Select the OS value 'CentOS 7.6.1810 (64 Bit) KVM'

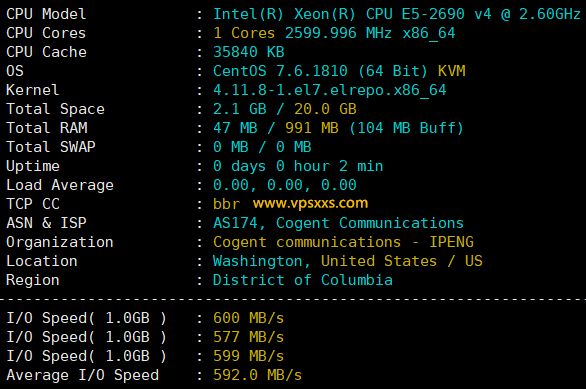tap(339, 71)
